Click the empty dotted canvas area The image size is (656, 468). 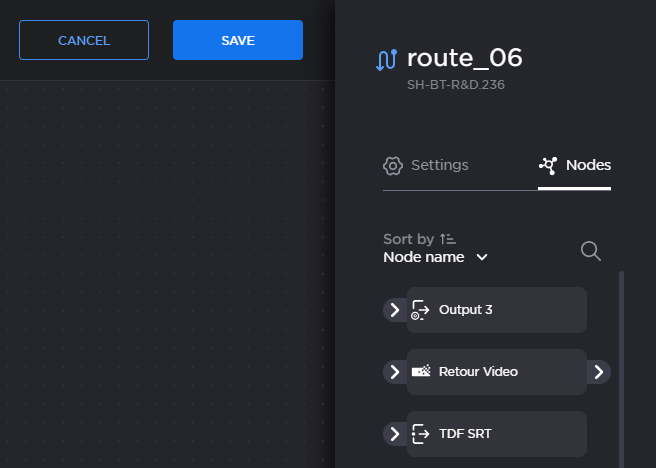(x=160, y=280)
